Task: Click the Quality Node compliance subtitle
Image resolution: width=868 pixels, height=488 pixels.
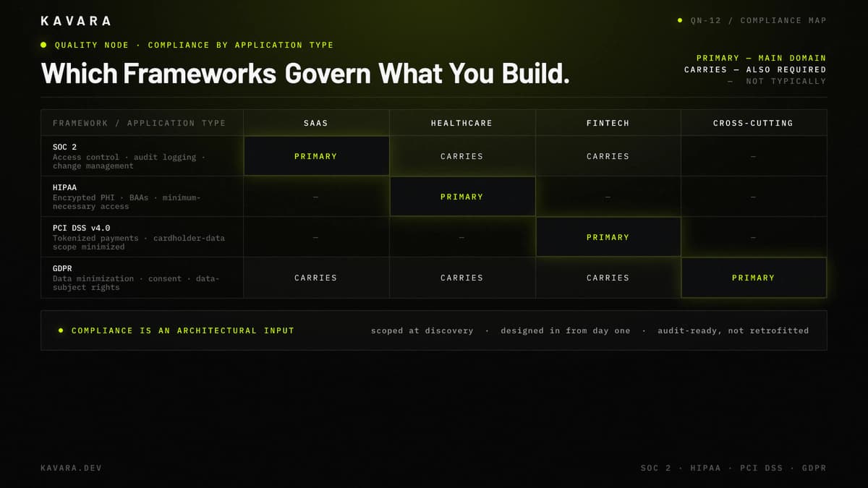Action: 195,45
